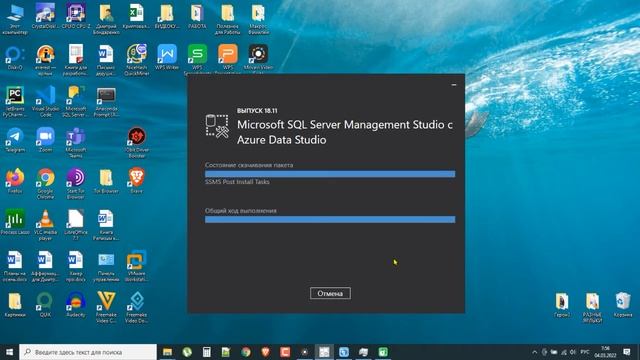
Task: Switch the РУС keyboard language indicator
Action: pyautogui.click(x=584, y=352)
